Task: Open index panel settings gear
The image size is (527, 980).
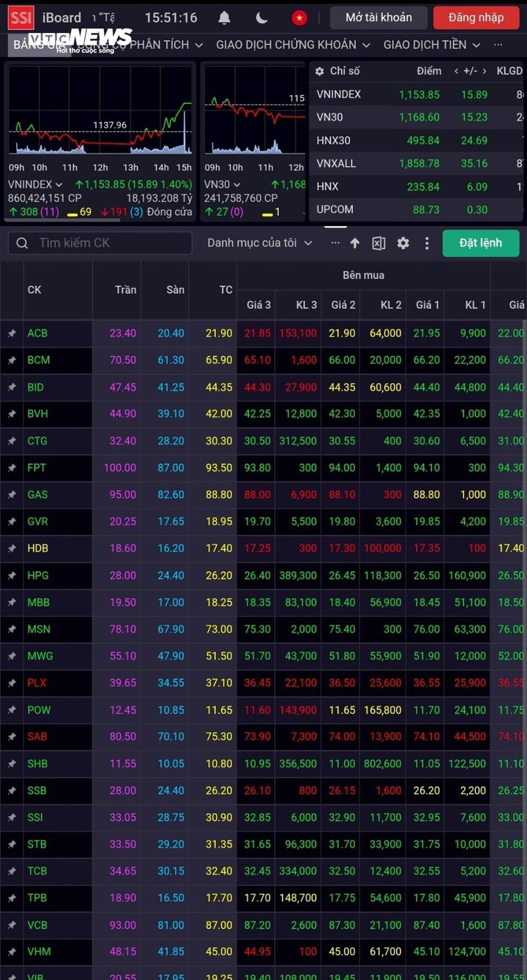Action: point(320,71)
